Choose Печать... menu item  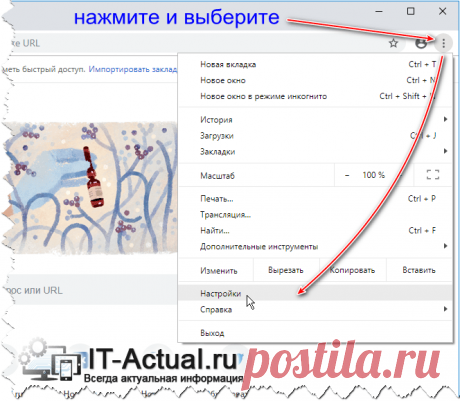click(315, 199)
